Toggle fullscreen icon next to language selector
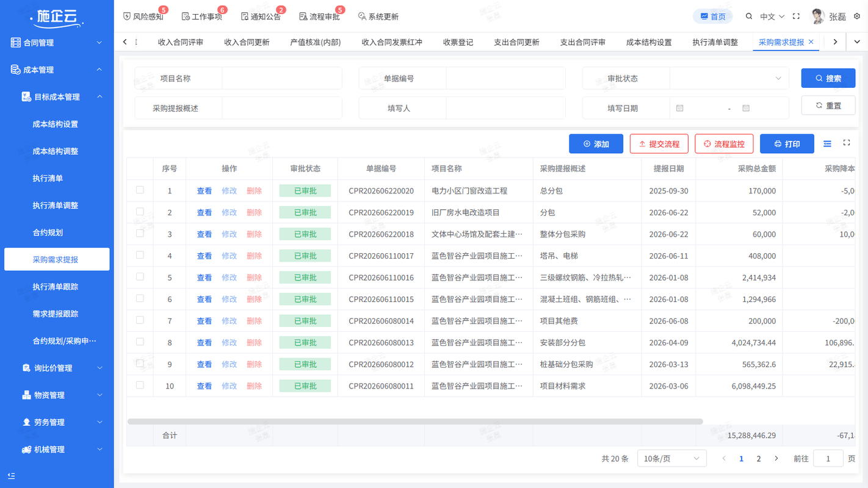868x488 pixels. click(796, 16)
